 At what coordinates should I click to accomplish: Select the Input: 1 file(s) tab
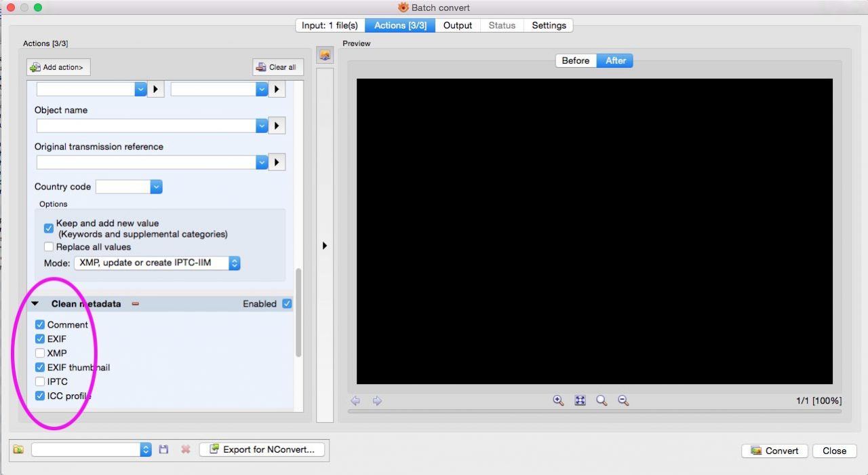[330, 25]
